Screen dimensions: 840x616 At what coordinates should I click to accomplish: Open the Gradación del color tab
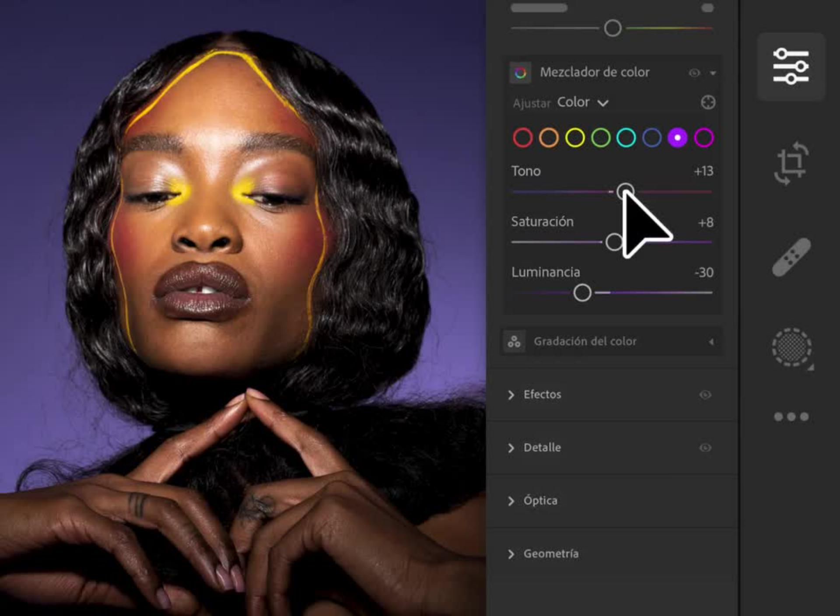point(585,342)
